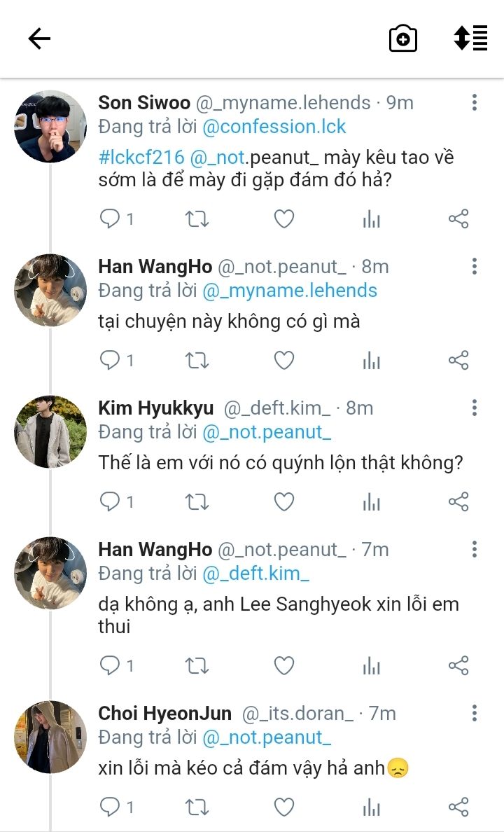Open the Kim Hyukkyu display name
This screenshot has width=504, height=832.
(x=156, y=408)
